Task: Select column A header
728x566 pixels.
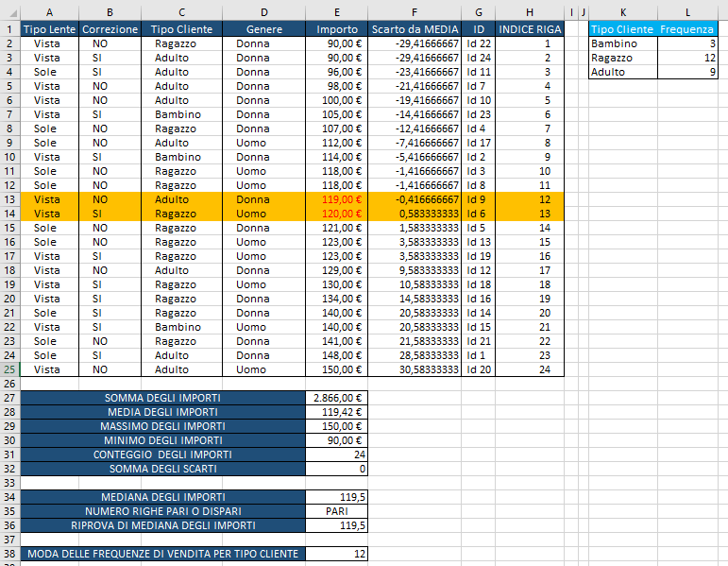Action: coord(47,11)
